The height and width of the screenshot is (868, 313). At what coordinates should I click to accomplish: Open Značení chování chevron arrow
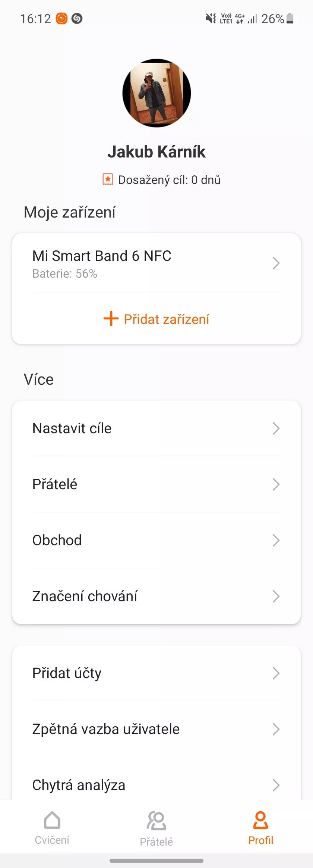coord(276,596)
